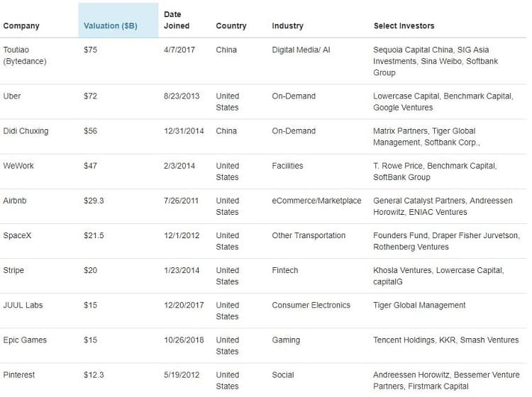Image resolution: width=532 pixels, height=397 pixels.
Task: Sort by the Valuation ($B) column header
Action: pyautogui.click(x=111, y=26)
